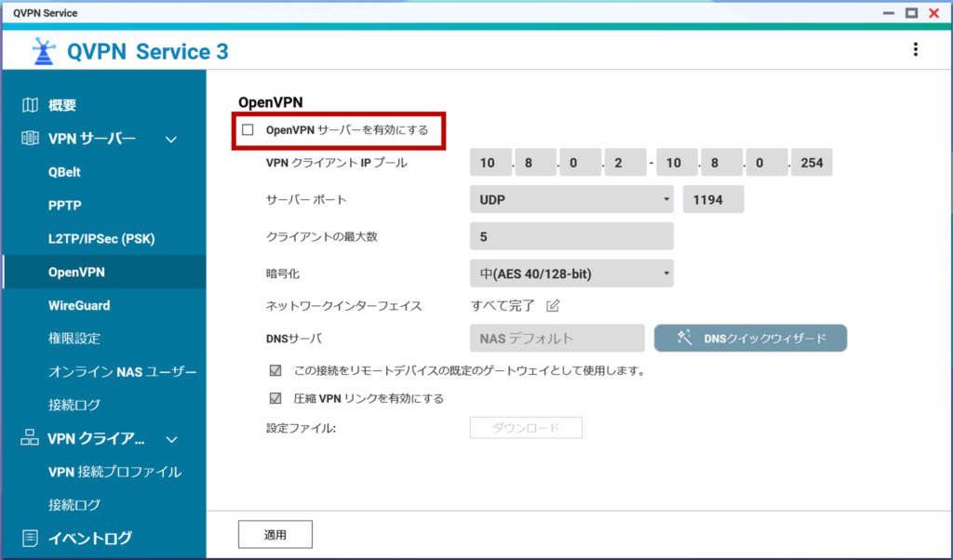Click the VPN サーバー server icon
The image size is (953, 560).
pos(31,139)
